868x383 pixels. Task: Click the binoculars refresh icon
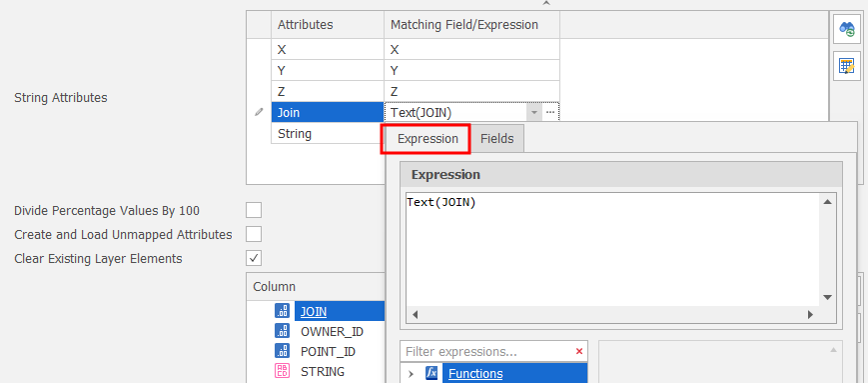coord(847,29)
